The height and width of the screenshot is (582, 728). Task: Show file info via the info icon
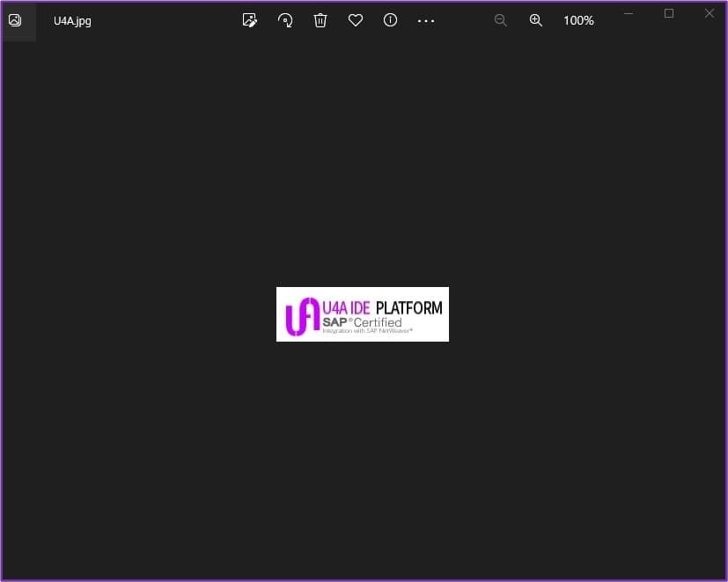(x=391, y=20)
